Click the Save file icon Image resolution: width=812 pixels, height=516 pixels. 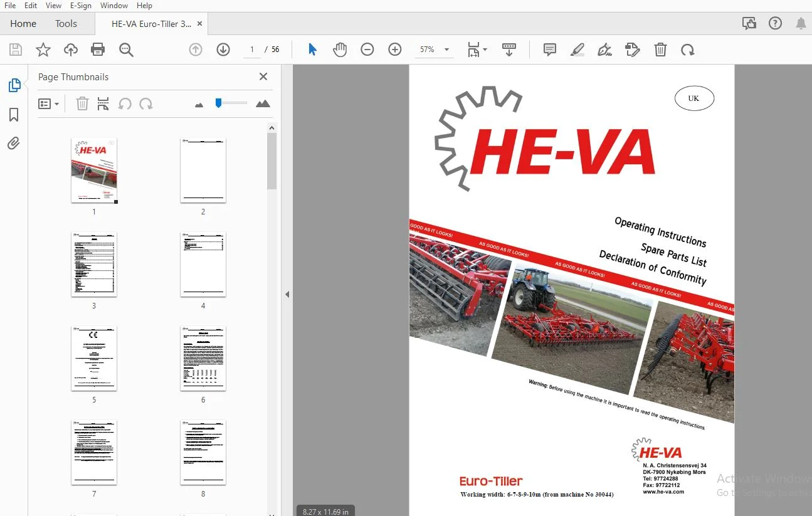point(16,50)
